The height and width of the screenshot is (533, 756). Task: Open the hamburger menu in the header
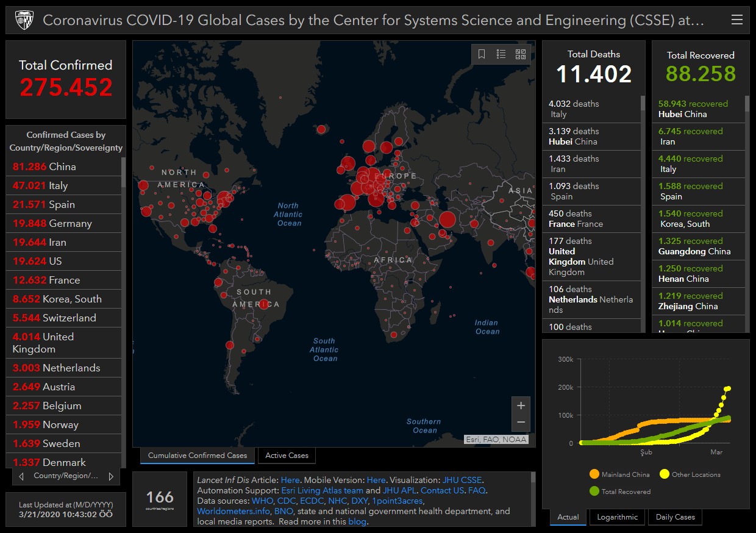pos(736,20)
